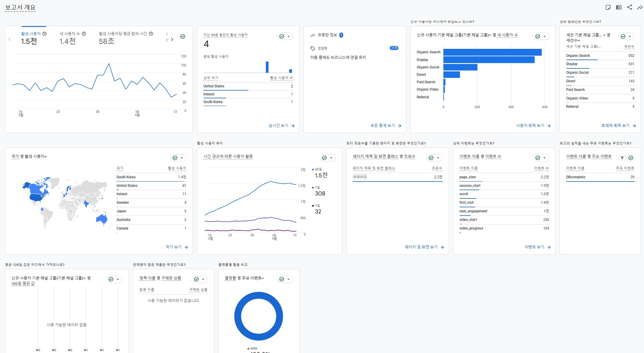Click the blue badge next to 유용한 정보

341,35
